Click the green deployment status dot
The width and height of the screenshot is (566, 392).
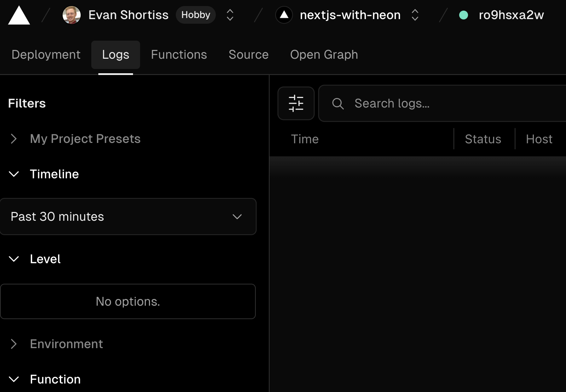point(463,15)
